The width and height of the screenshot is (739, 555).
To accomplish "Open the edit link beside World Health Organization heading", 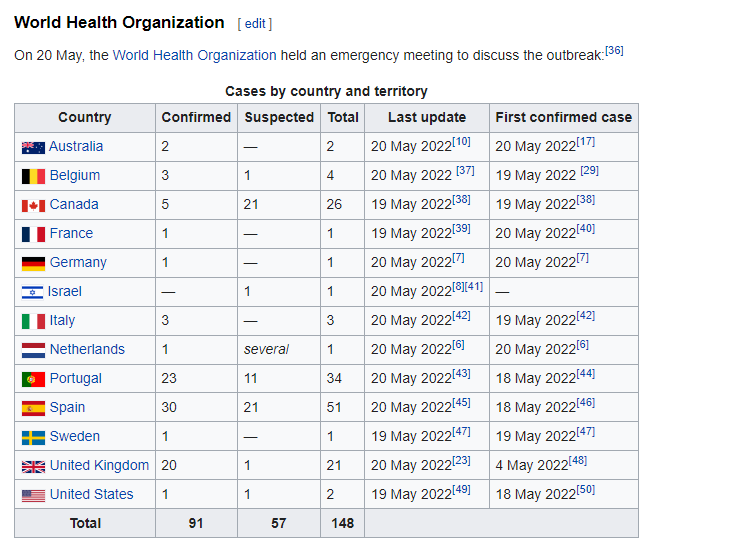I will [255, 24].
